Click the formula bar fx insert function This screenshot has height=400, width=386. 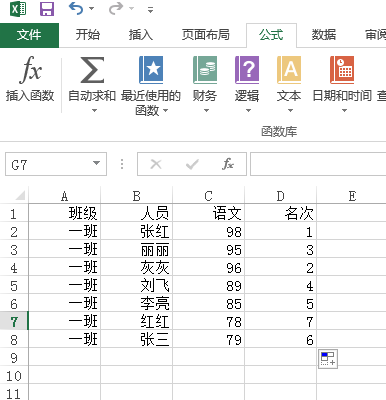click(228, 164)
